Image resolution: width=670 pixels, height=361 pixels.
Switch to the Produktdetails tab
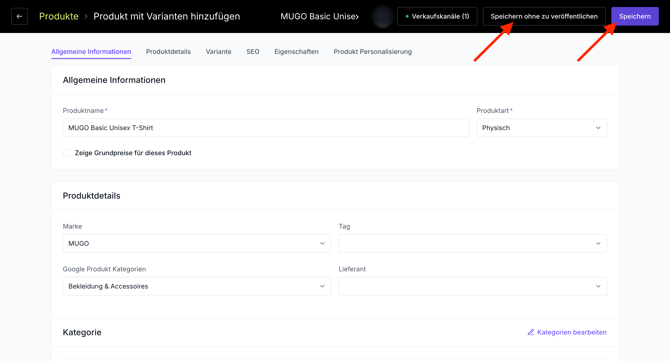[x=168, y=52]
